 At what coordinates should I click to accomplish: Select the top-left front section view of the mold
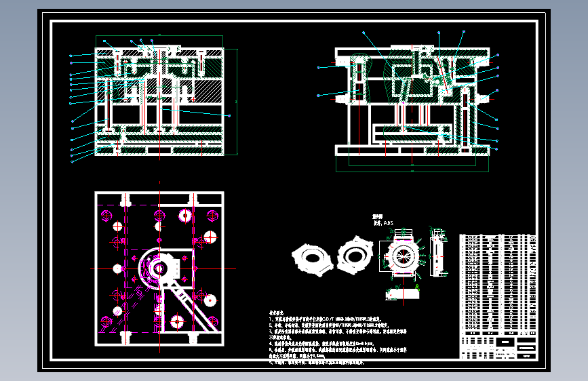(x=159, y=101)
